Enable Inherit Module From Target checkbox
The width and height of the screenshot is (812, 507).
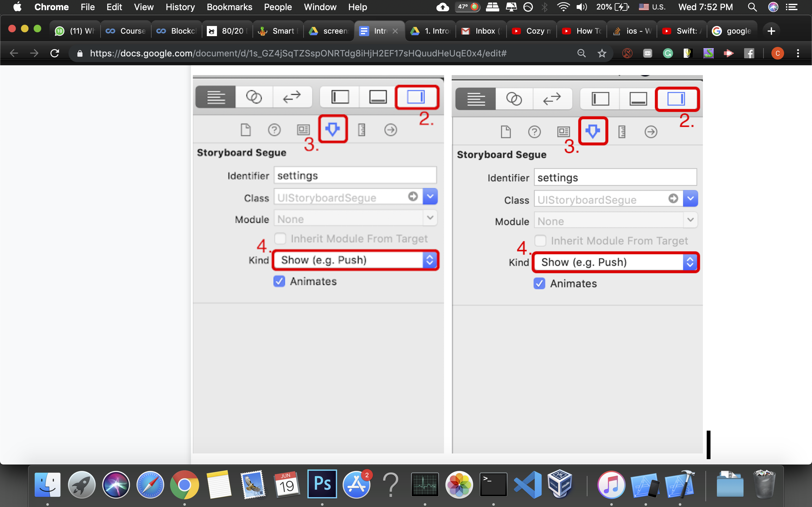(280, 238)
